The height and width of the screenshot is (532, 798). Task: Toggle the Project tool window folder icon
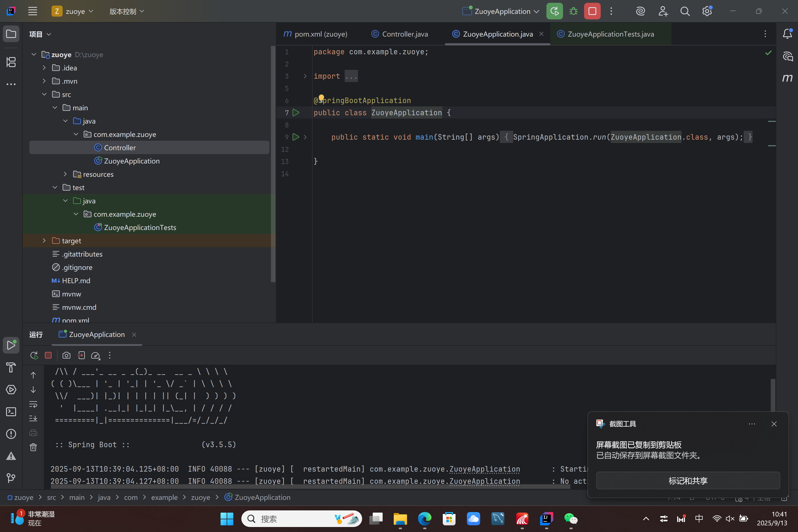(11, 34)
